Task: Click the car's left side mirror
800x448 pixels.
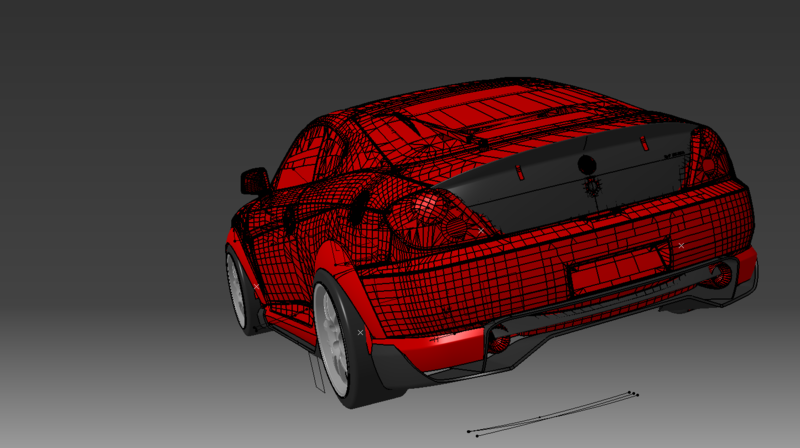Action: pos(254,181)
